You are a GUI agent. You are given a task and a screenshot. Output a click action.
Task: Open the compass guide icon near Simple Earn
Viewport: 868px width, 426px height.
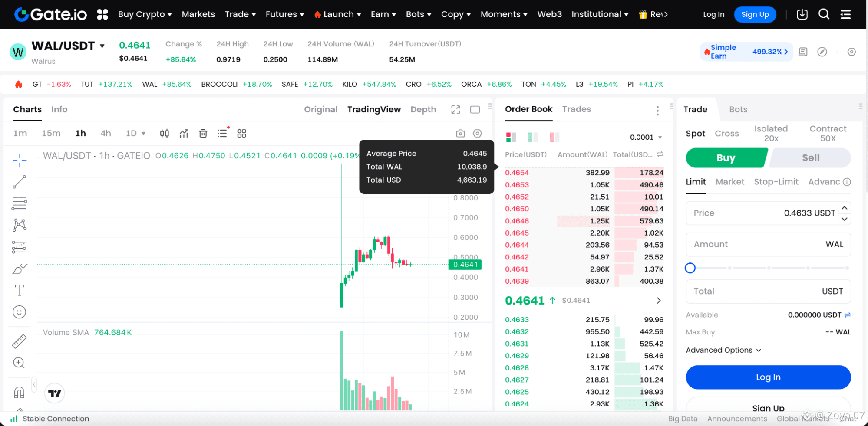pyautogui.click(x=822, y=52)
